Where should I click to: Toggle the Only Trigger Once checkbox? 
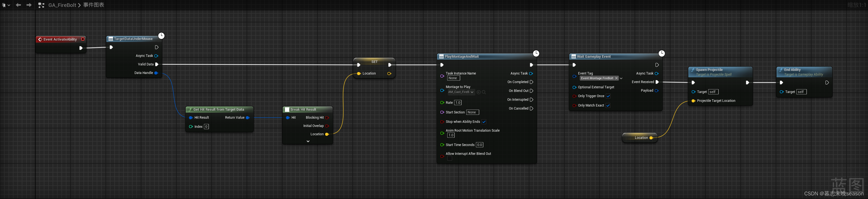[x=608, y=96]
